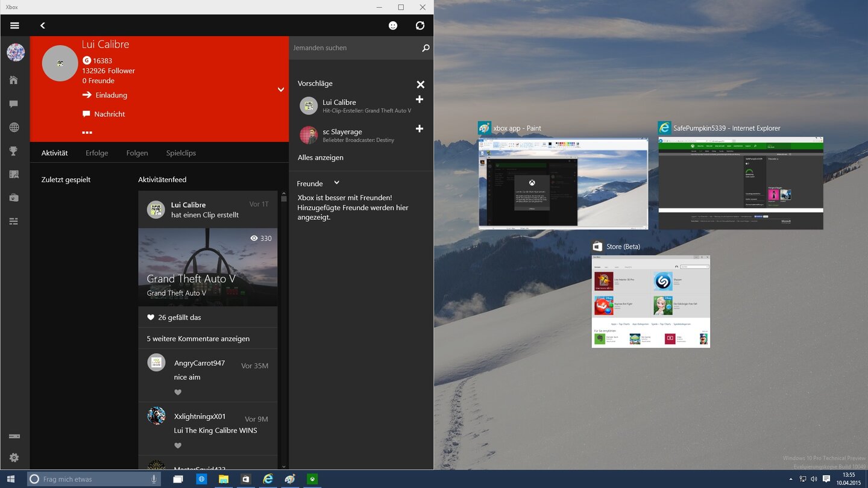Click the Cortana microphone icon

point(154,479)
